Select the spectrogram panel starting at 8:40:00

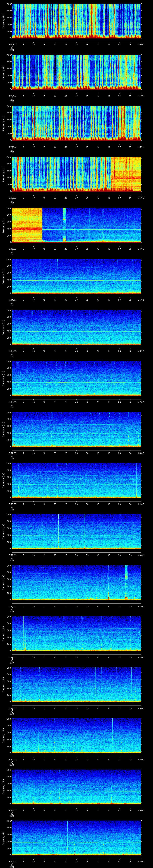(77, 582)
